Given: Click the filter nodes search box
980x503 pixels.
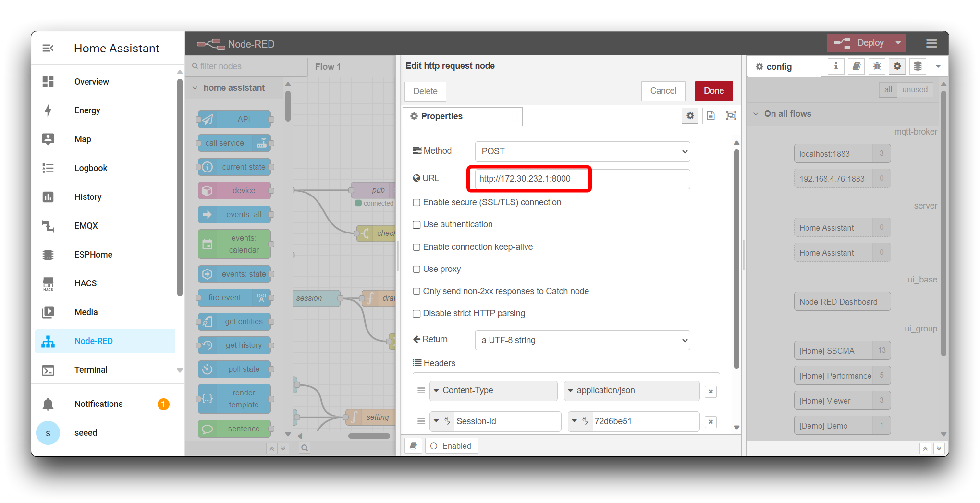Looking at the screenshot, I should coord(239,66).
